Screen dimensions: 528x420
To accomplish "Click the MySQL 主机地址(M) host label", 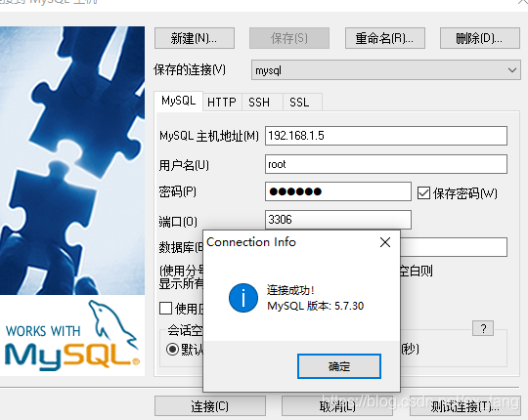I will 209,136.
